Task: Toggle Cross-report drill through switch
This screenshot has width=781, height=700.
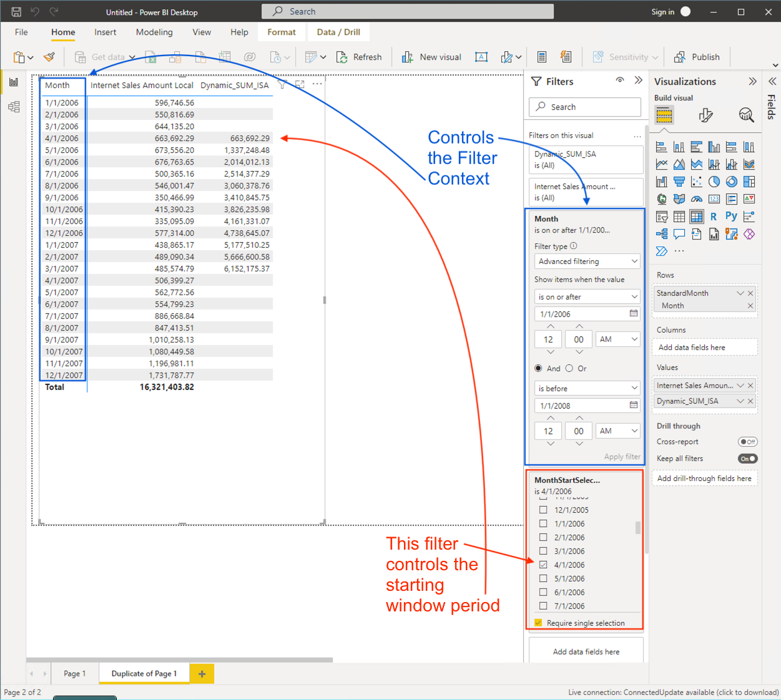Action: click(x=747, y=442)
